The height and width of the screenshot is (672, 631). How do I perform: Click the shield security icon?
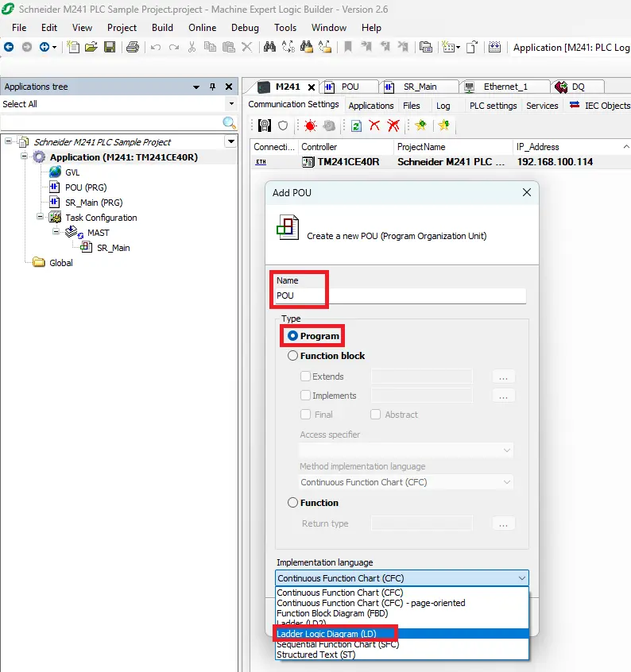coord(283,126)
